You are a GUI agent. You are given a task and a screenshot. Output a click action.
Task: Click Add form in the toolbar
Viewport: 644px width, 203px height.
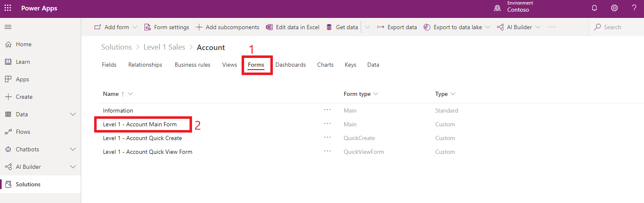click(x=112, y=27)
